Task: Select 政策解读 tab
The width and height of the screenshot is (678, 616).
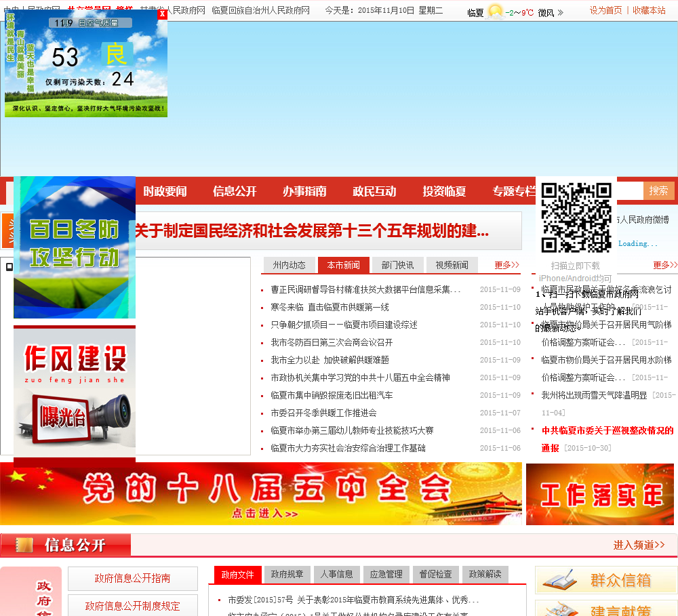Action: click(x=485, y=575)
